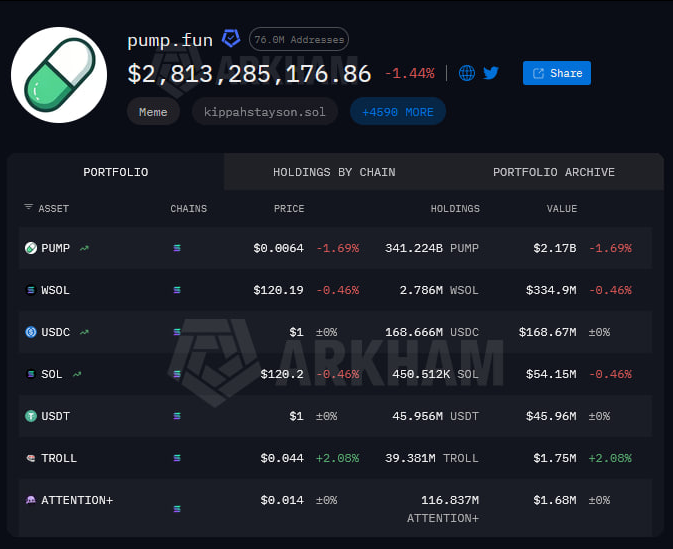Open the USDC asset link
The height and width of the screenshot is (549, 673).
point(55,332)
